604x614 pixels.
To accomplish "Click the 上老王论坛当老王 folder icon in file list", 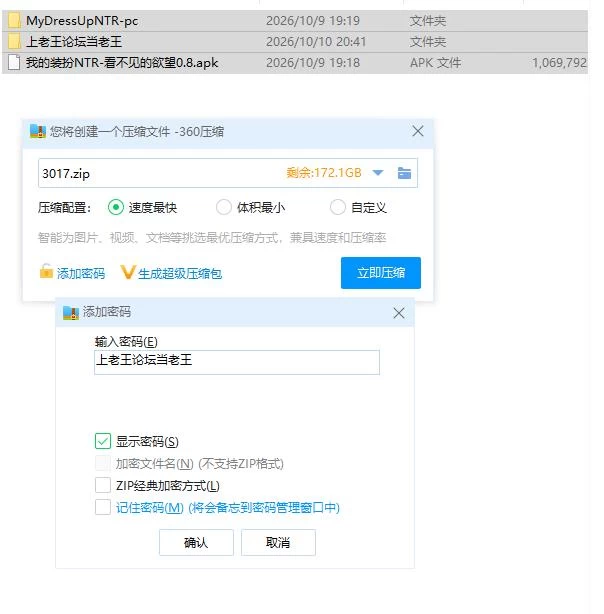I will 14,42.
